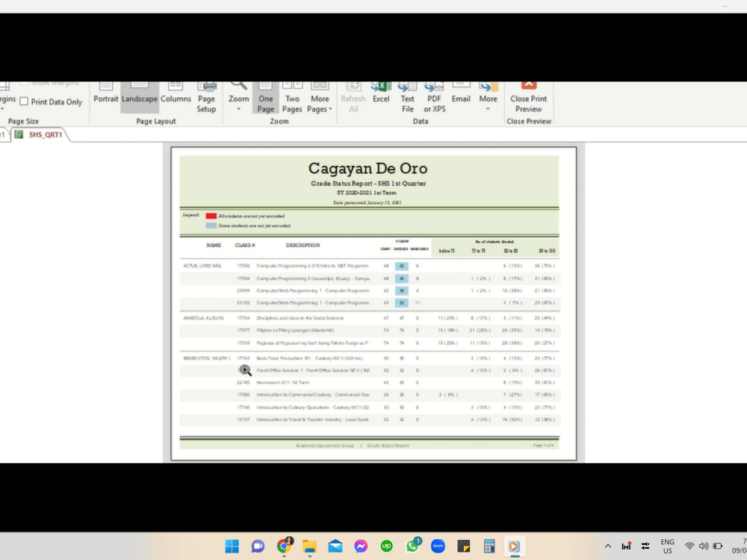Click Grade Status Report subtitle text

click(x=368, y=184)
